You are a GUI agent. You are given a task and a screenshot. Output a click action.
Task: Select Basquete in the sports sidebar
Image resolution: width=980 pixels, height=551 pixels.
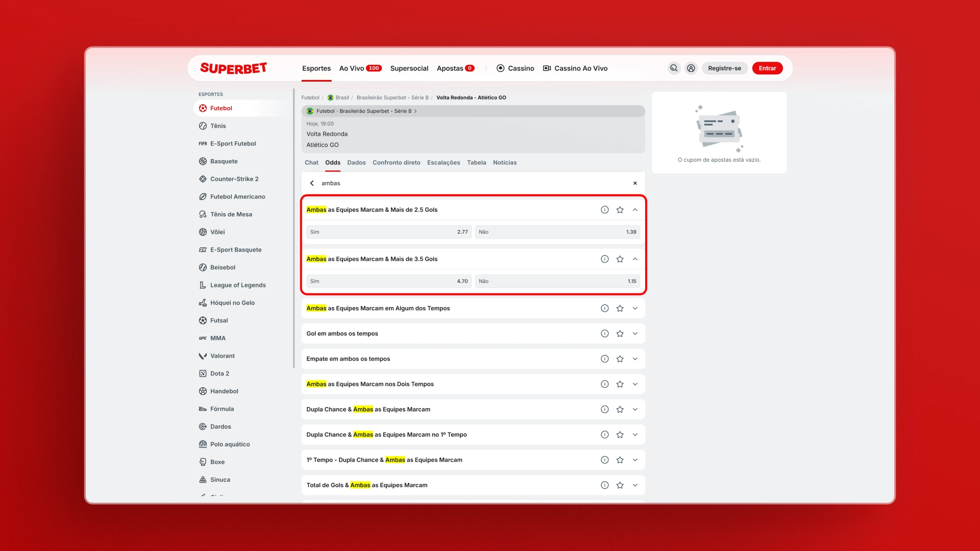point(224,161)
